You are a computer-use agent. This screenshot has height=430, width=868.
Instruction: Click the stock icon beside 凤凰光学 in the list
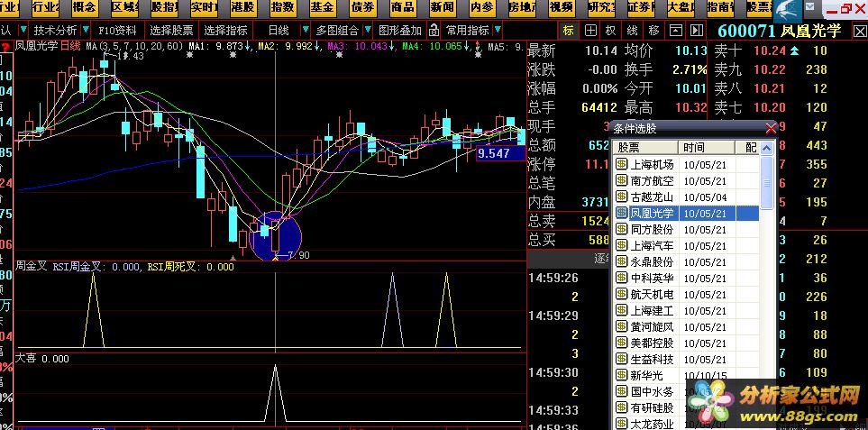tap(621, 213)
